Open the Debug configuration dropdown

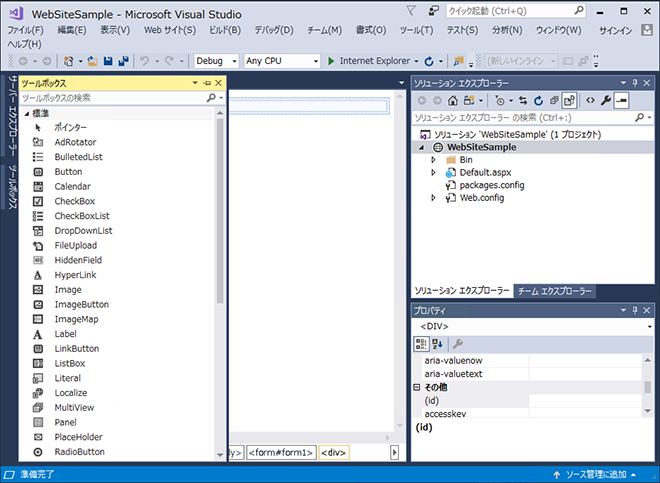234,61
